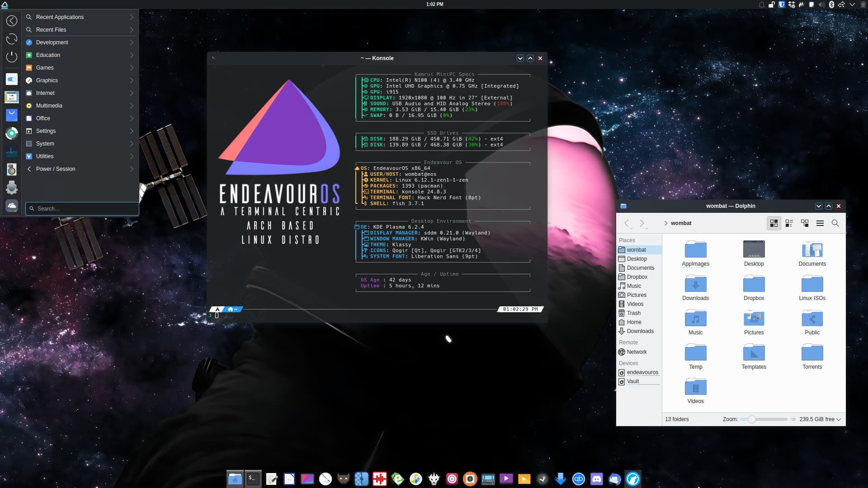Viewport: 868px width, 488px height.
Task: Open the system monitor pulse graph icon
Action: (12, 151)
